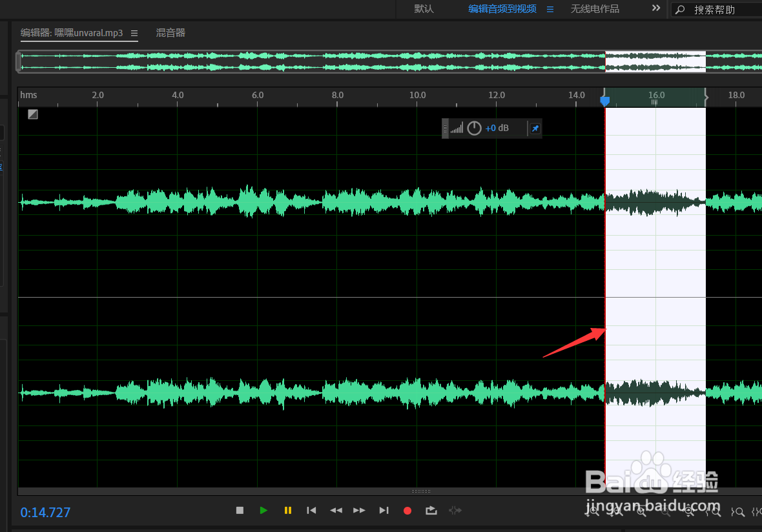Move playhead to next marker
This screenshot has width=762, height=532.
(x=384, y=510)
